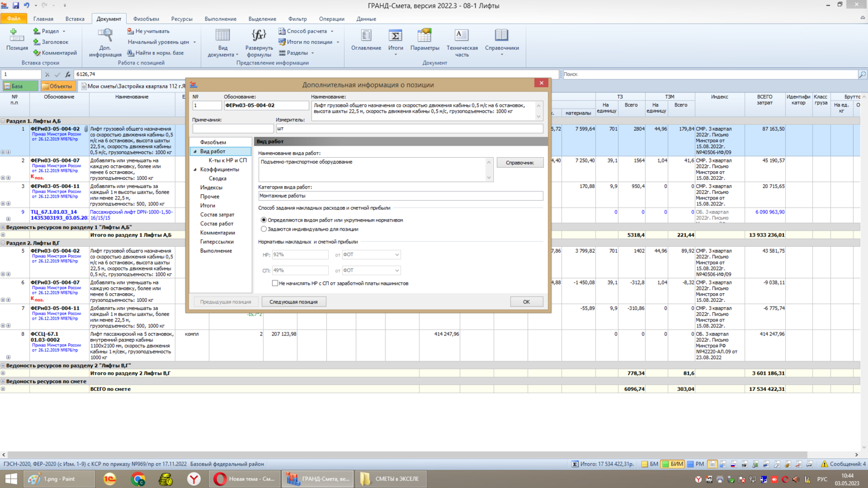Select 'Задаются индивидуально для позиции' radio option
Image resolution: width=868 pixels, height=488 pixels.
(264, 229)
